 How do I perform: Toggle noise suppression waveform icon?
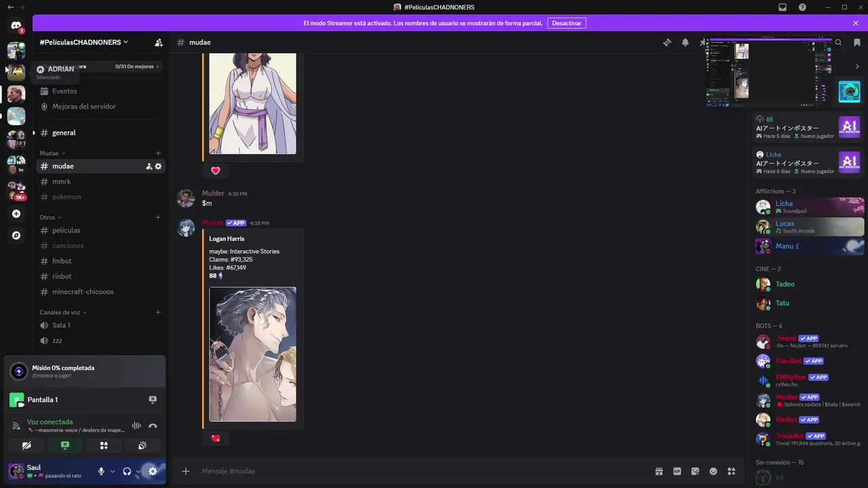pos(136,426)
